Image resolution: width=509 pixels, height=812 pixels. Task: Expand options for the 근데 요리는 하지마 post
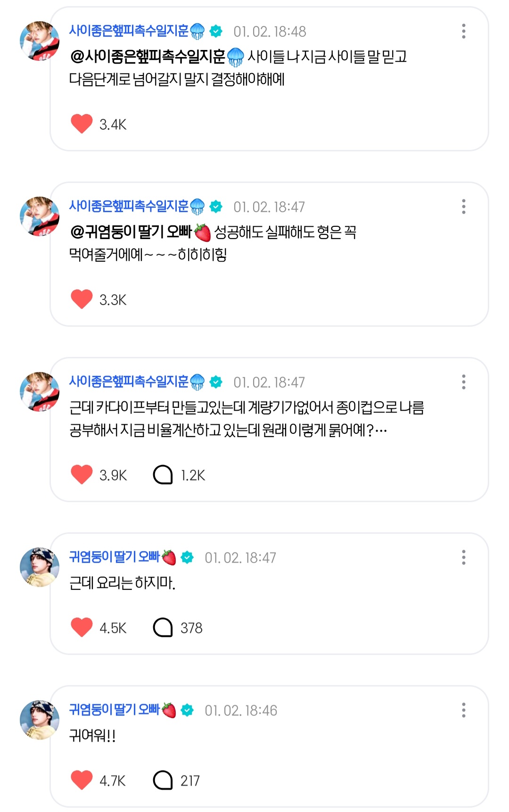click(x=464, y=557)
